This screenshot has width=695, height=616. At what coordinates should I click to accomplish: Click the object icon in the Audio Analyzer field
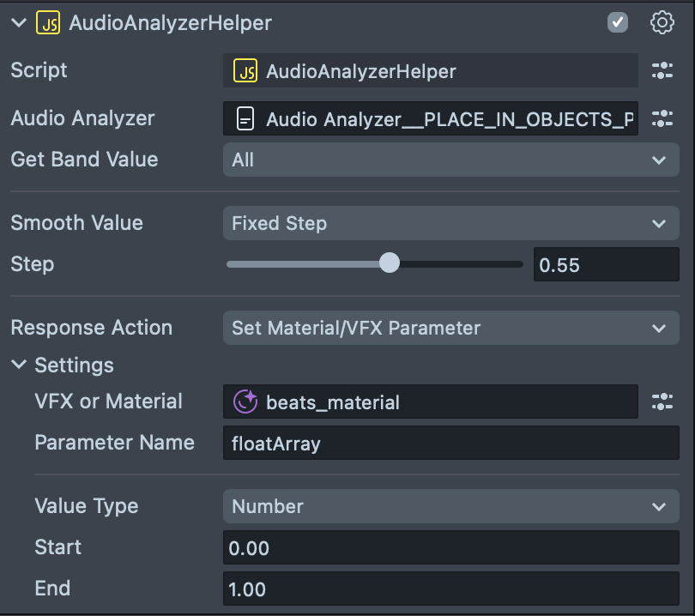tap(245, 120)
